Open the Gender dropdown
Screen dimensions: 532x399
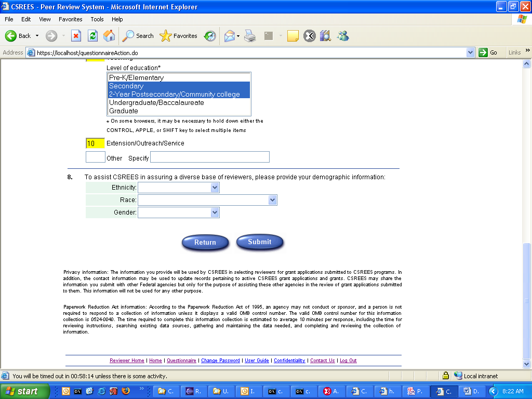click(x=178, y=212)
